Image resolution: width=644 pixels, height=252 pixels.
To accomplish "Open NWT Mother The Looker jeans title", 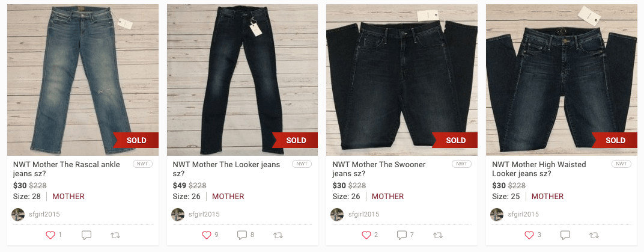I will coord(226,168).
